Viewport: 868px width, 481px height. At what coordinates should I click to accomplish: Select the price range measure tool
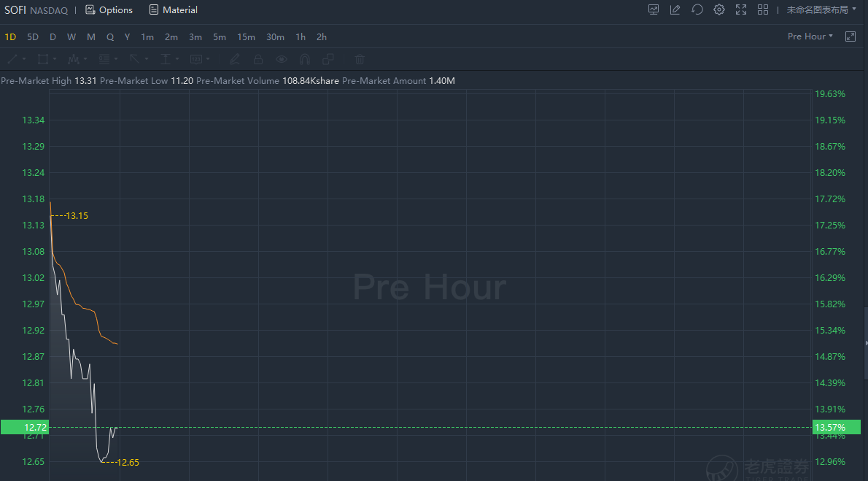click(165, 58)
